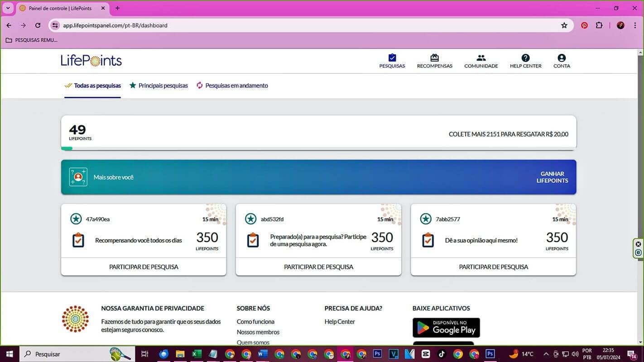
Task: Open the Nossos membros footer link
Action: pos(258,332)
